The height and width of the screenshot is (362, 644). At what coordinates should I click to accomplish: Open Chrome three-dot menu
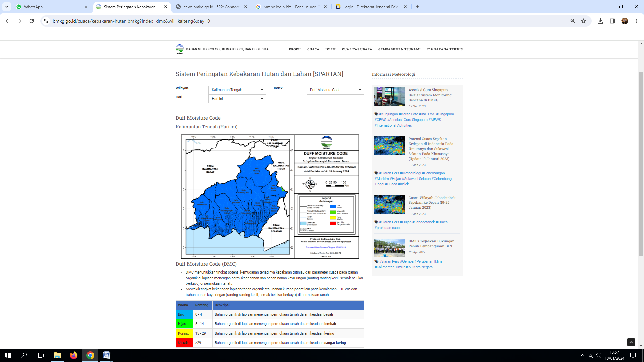tap(637, 21)
